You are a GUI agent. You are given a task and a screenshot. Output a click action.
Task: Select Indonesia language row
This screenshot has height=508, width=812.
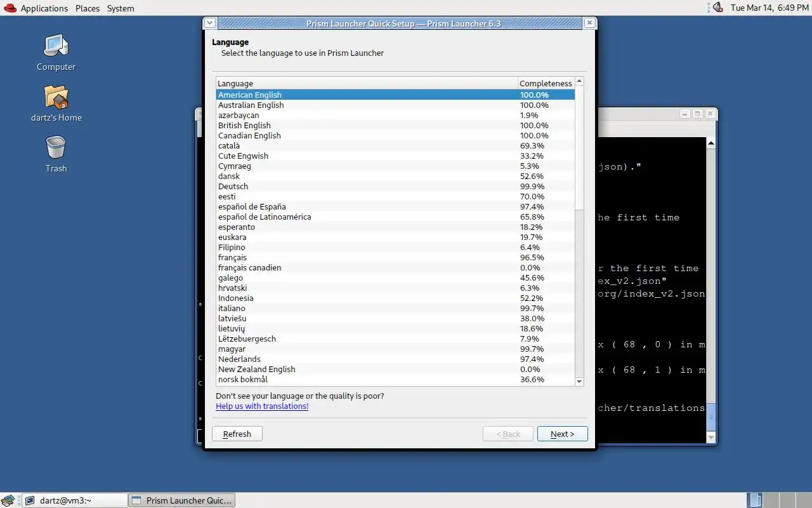(395, 298)
